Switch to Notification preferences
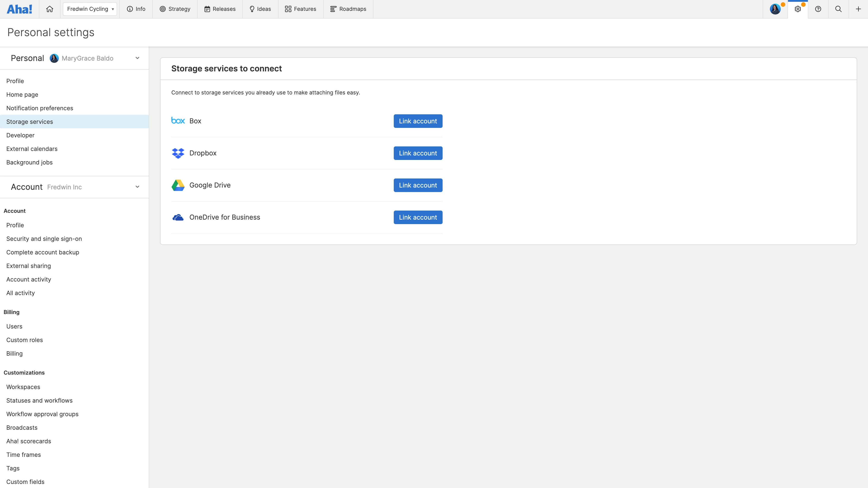Image resolution: width=868 pixels, height=488 pixels. coord(39,108)
